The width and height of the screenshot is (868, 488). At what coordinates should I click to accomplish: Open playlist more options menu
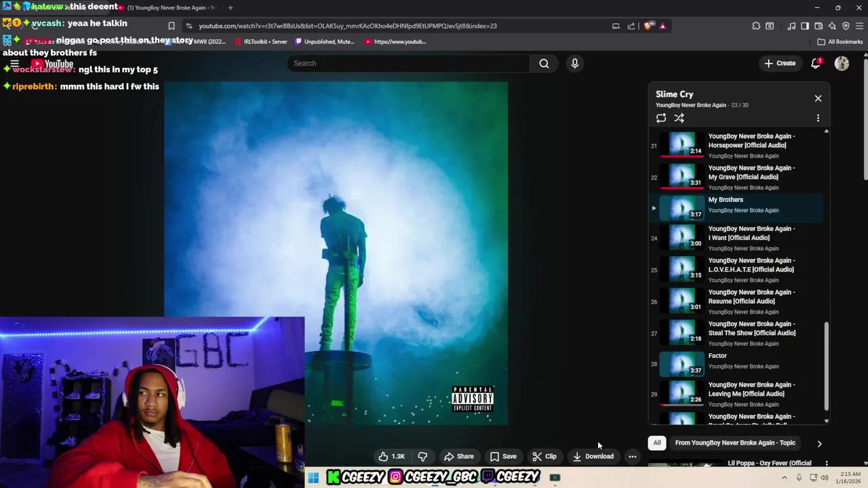[x=818, y=118]
